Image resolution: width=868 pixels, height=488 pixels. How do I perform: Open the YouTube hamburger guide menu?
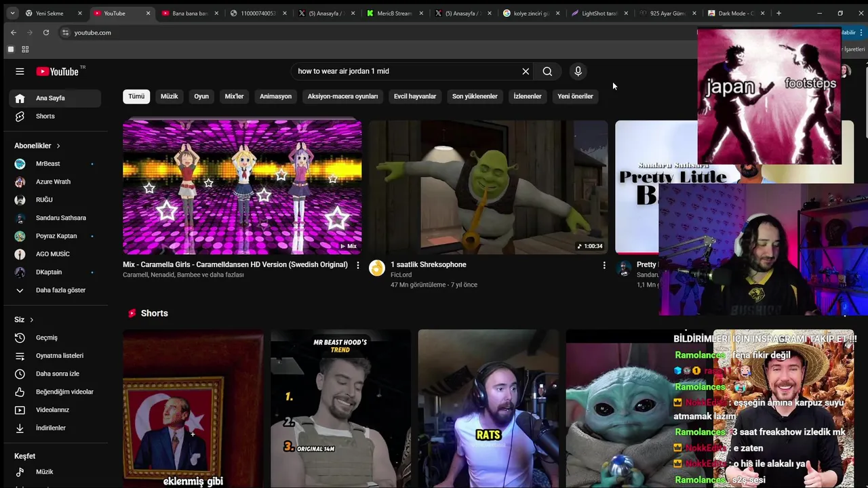pyautogui.click(x=20, y=71)
